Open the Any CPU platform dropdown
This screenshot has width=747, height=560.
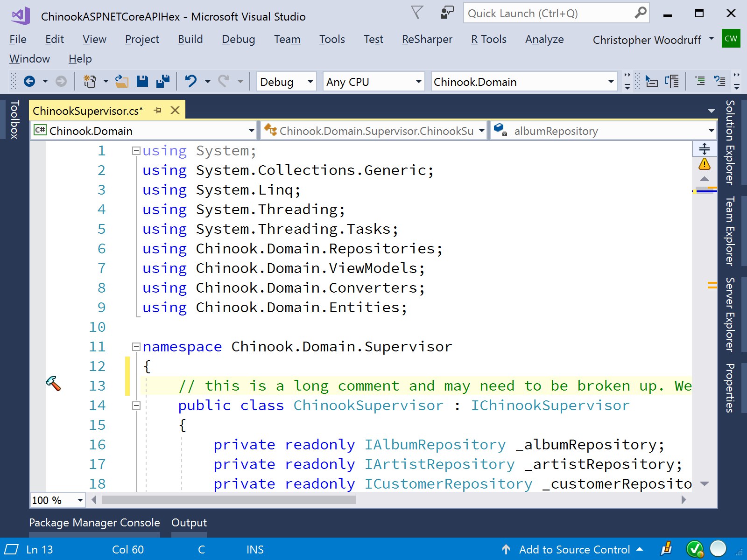click(x=373, y=82)
